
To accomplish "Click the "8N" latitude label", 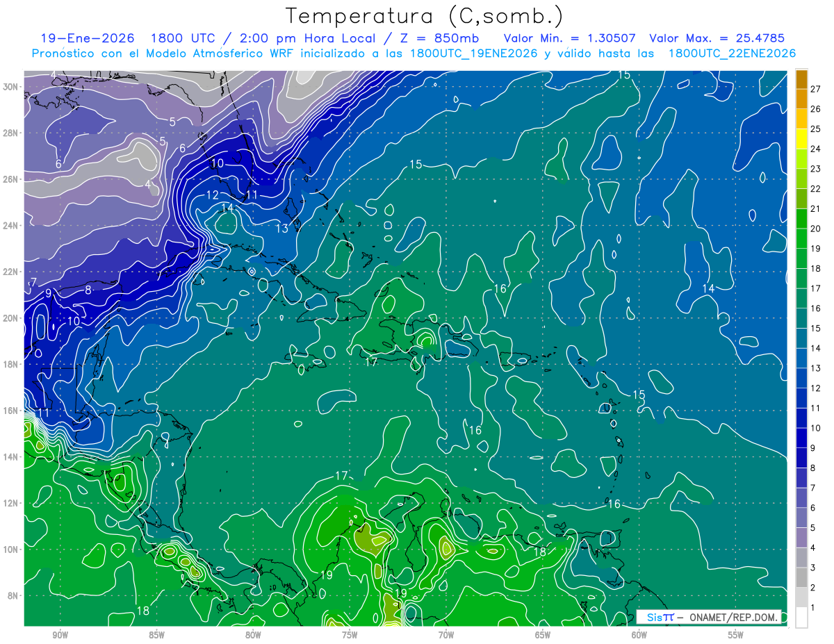I will pos(14,595).
